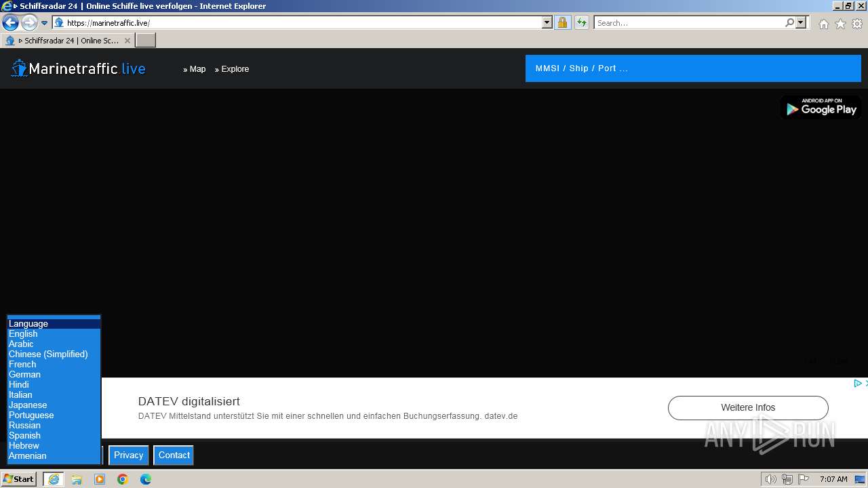Choose German in the language list
Image resolution: width=868 pixels, height=488 pixels.
pyautogui.click(x=54, y=375)
